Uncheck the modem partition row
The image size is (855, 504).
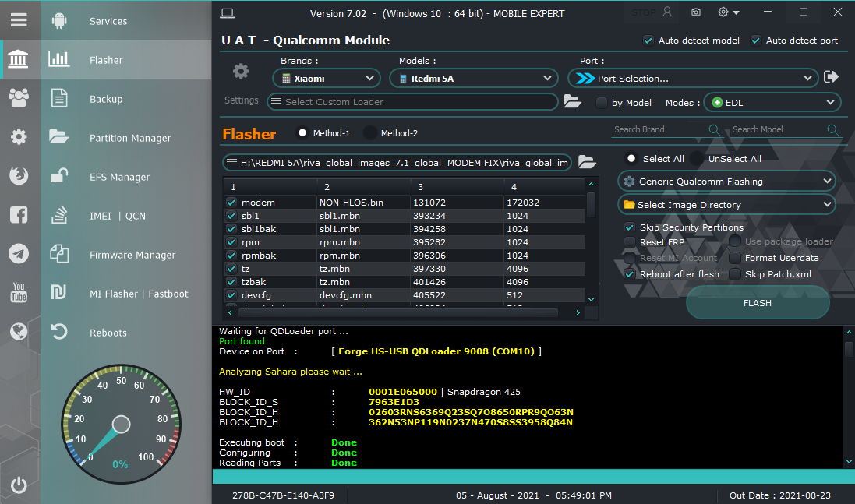point(231,202)
